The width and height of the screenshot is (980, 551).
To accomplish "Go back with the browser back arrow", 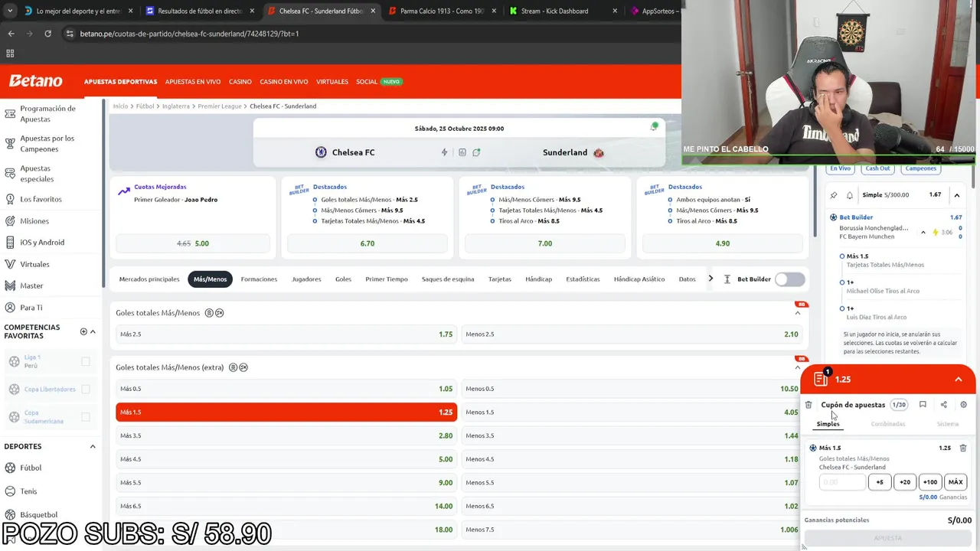I will 11,34.
